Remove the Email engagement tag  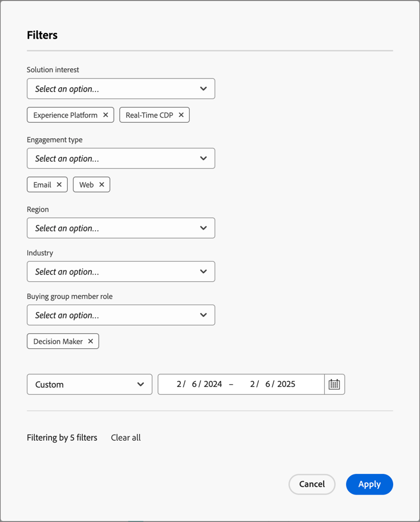click(59, 184)
